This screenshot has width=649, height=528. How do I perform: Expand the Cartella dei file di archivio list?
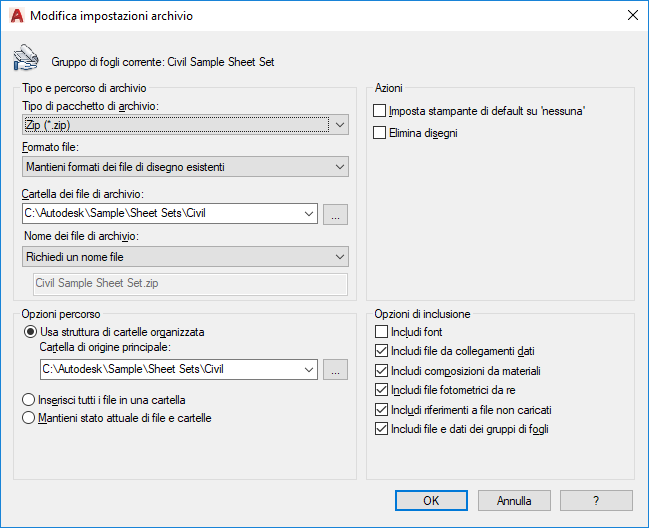click(307, 213)
